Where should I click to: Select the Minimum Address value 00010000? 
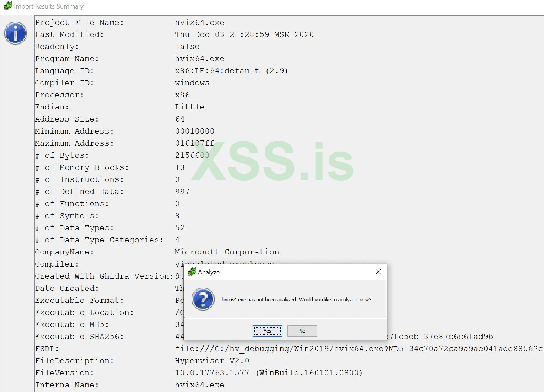(x=194, y=131)
